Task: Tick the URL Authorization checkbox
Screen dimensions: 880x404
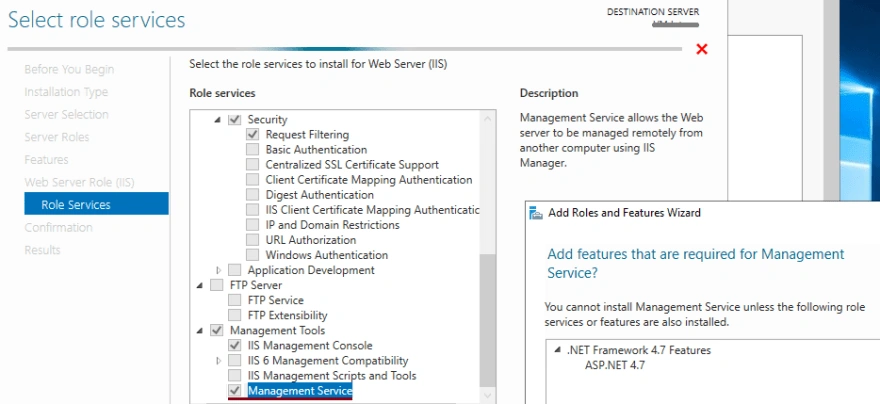Action: tap(253, 240)
